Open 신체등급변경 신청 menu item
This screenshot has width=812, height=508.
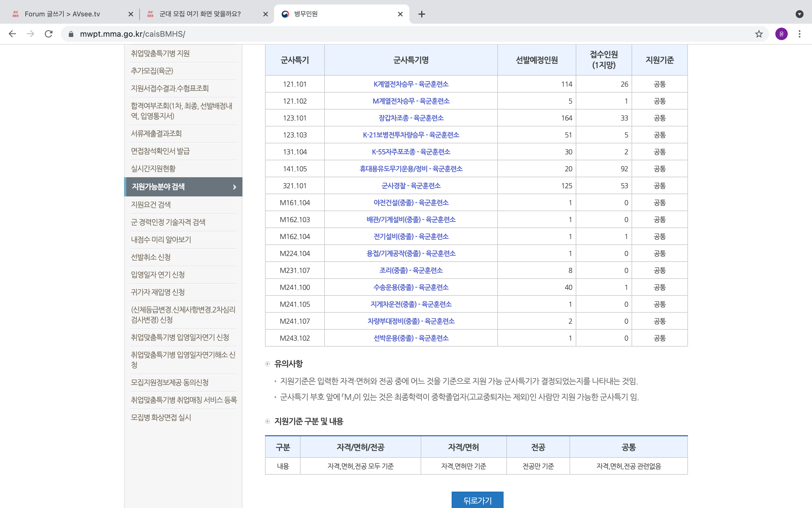183,315
